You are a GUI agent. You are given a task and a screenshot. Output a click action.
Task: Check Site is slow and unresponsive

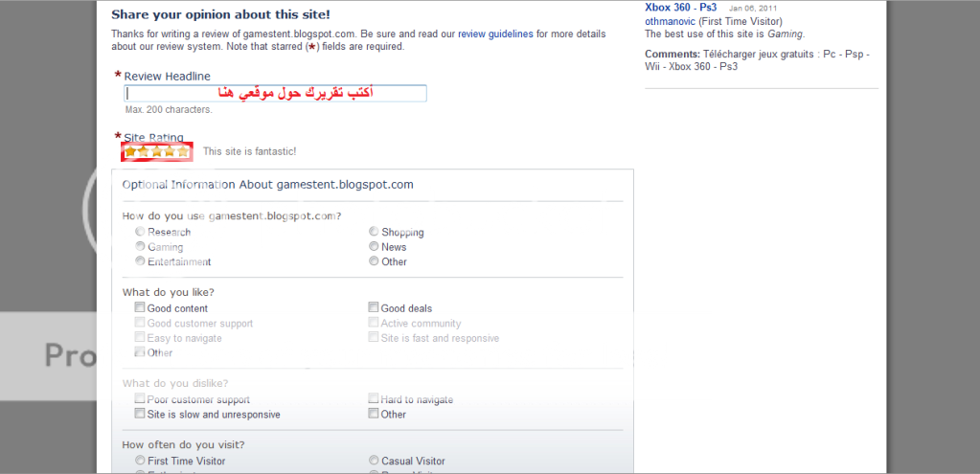pos(139,414)
